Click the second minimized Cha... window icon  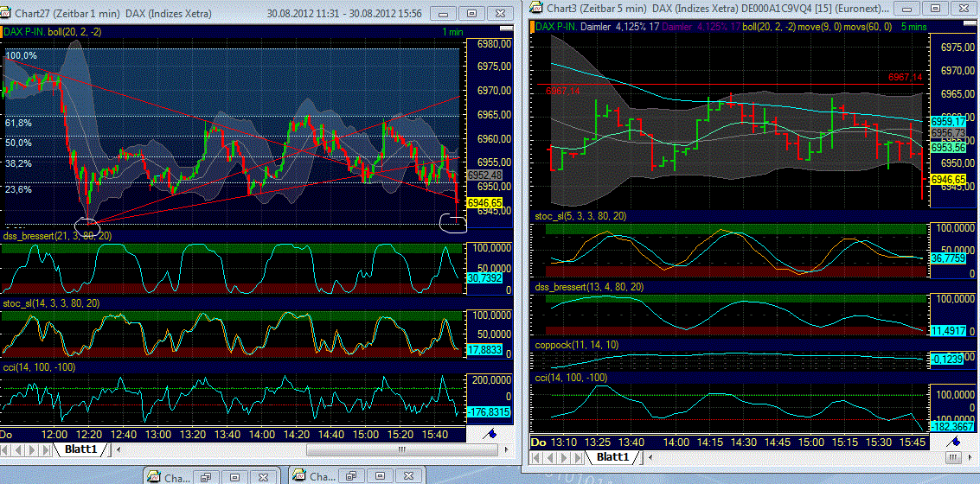(300, 476)
